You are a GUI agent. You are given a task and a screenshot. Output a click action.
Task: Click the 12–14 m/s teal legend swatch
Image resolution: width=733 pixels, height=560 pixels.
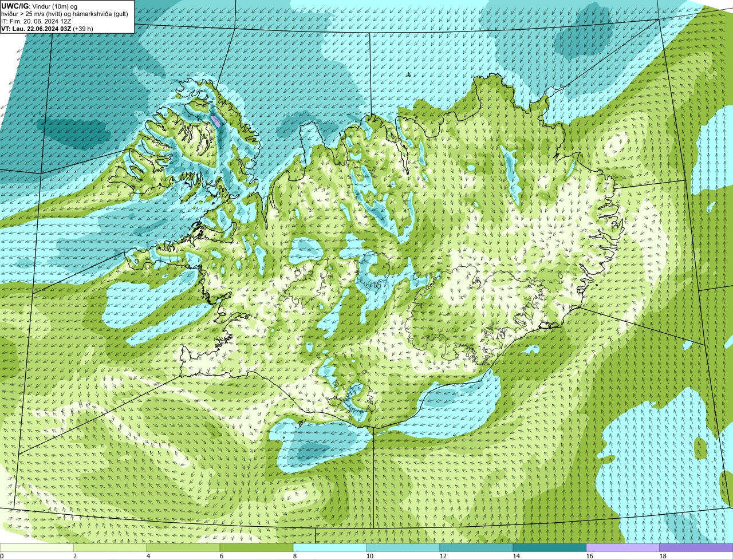476,548
